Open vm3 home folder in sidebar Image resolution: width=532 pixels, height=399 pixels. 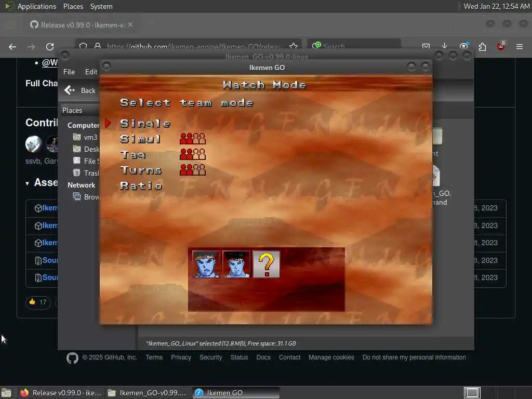tap(86, 137)
